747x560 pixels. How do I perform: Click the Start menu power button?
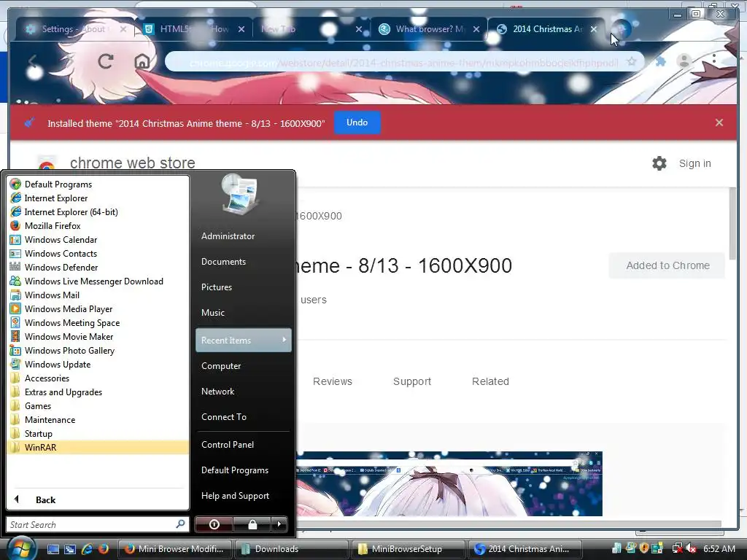(x=214, y=524)
